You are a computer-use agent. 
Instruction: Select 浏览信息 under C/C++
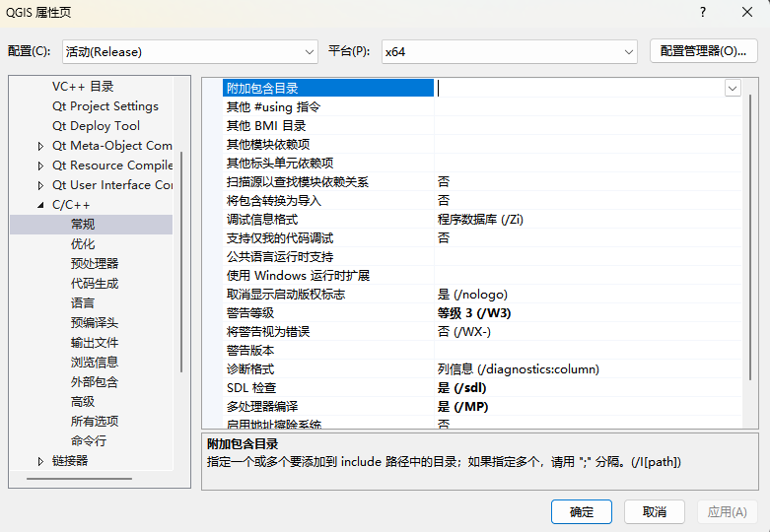tap(95, 363)
